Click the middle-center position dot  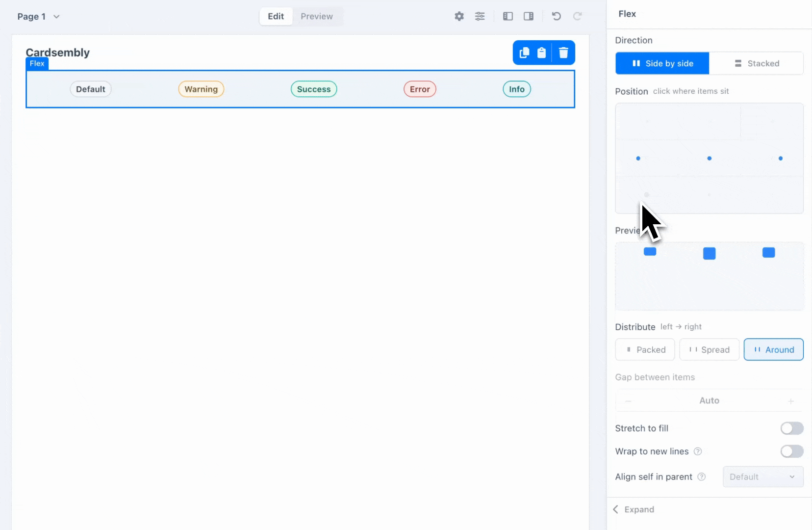point(709,159)
